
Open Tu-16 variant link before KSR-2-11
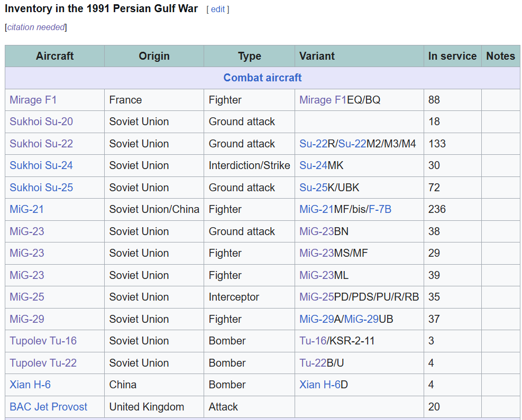pos(313,341)
